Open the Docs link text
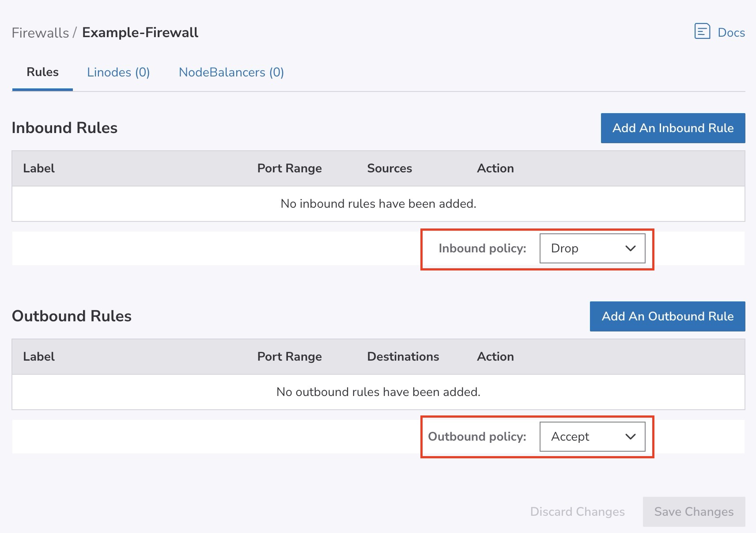Image resolution: width=756 pixels, height=533 pixels. coord(731,33)
